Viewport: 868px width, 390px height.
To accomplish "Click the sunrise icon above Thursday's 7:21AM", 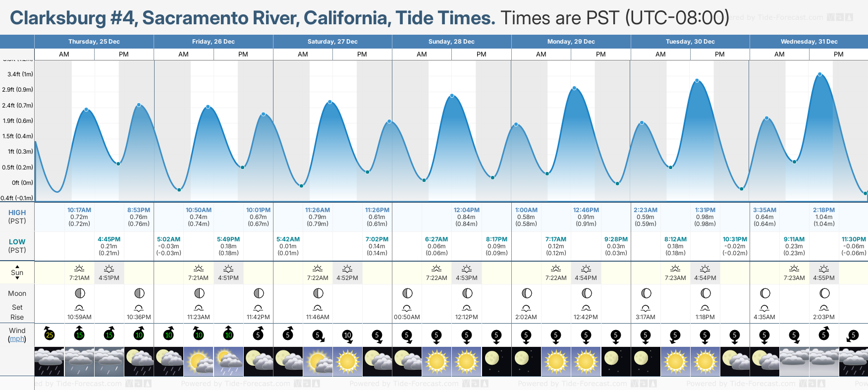I will tap(79, 269).
